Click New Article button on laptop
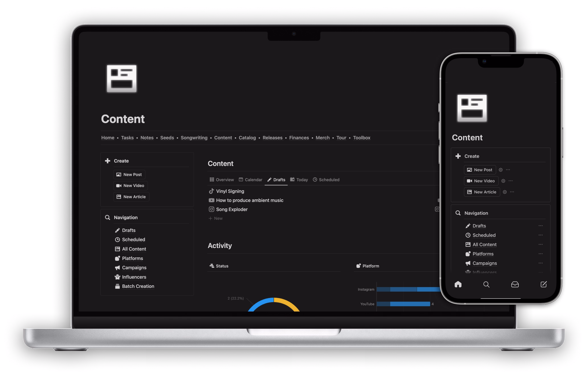588x374 pixels. point(131,197)
